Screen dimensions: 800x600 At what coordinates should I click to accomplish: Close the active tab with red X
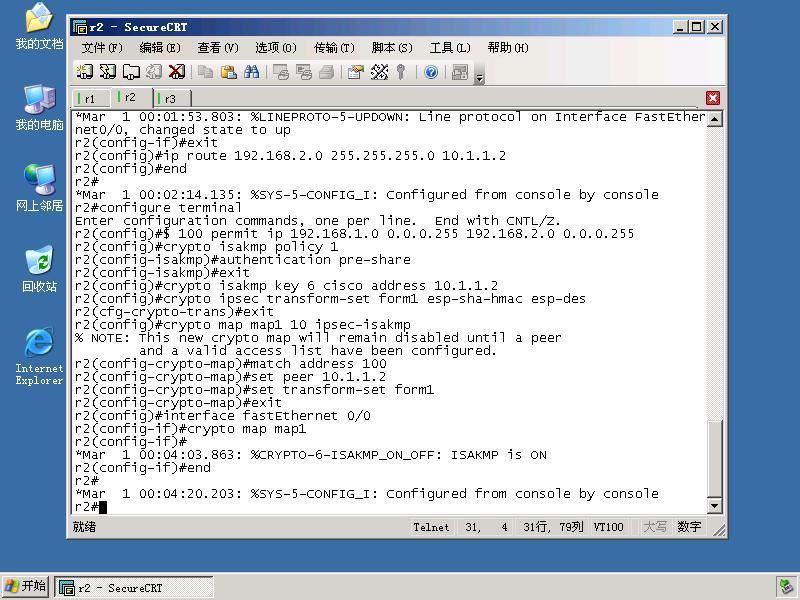pyautogui.click(x=713, y=98)
